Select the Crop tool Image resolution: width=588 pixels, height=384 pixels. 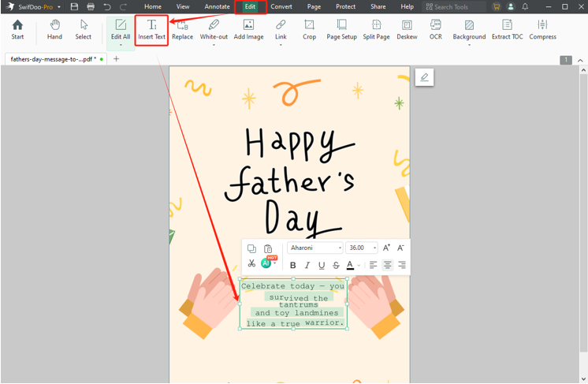click(x=310, y=30)
